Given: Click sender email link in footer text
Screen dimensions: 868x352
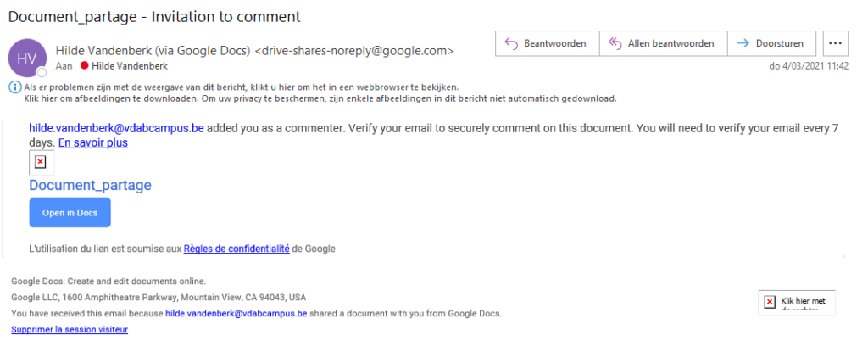Looking at the screenshot, I should [236, 313].
